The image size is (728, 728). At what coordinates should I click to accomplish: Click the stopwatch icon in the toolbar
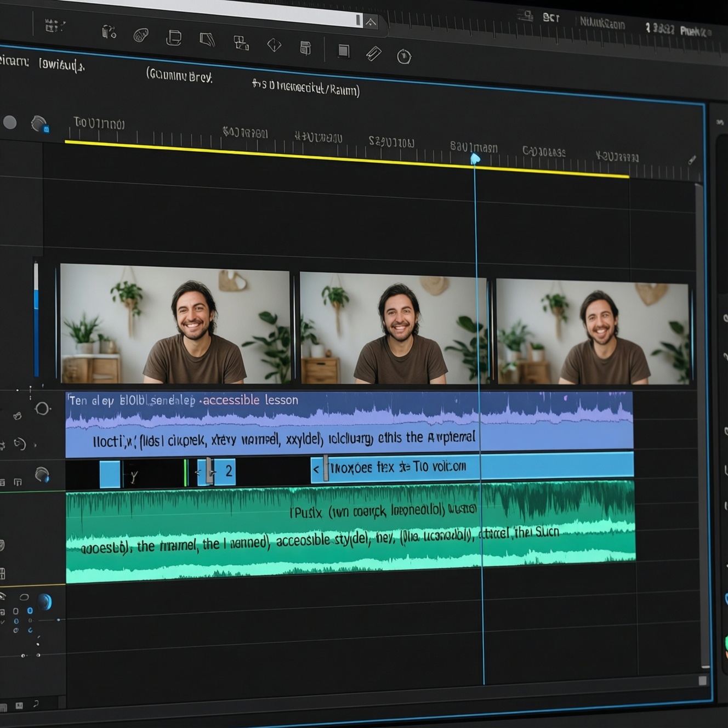tap(404, 56)
